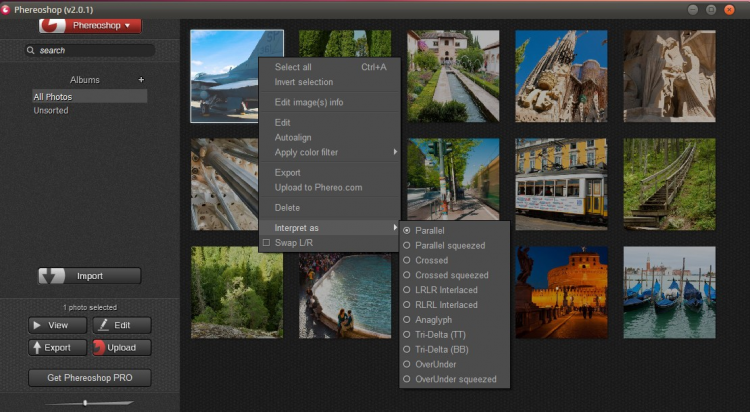The height and width of the screenshot is (412, 750).
Task: Choose Edit in the context menu
Action: pyautogui.click(x=330, y=122)
